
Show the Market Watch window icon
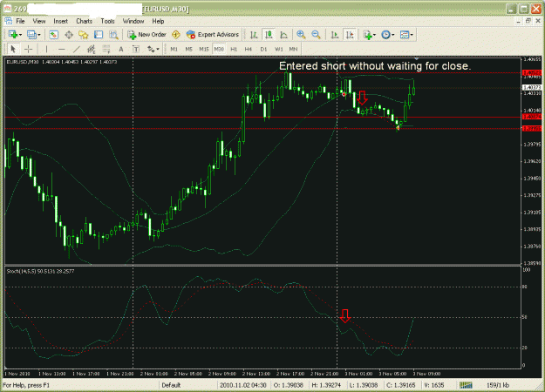[53, 34]
